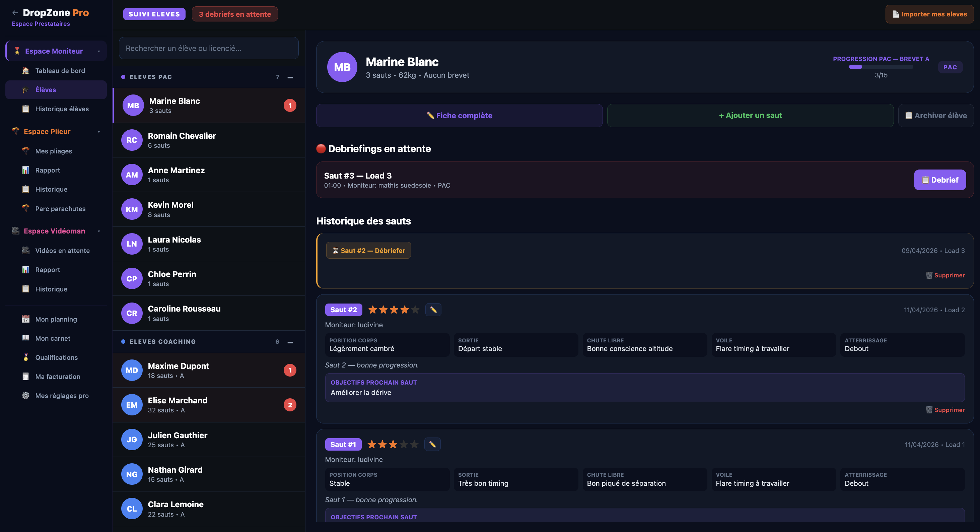The image size is (980, 532).
Task: Click the PAC progression bar
Action: click(881, 67)
